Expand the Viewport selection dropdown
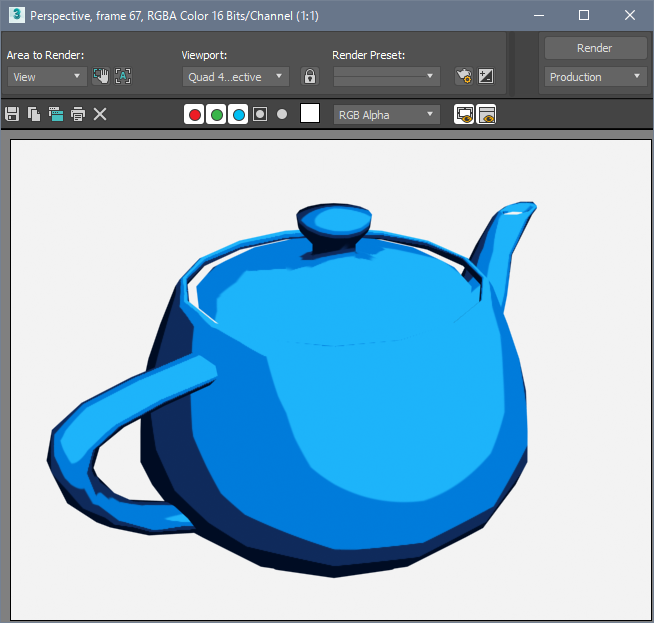 236,76
